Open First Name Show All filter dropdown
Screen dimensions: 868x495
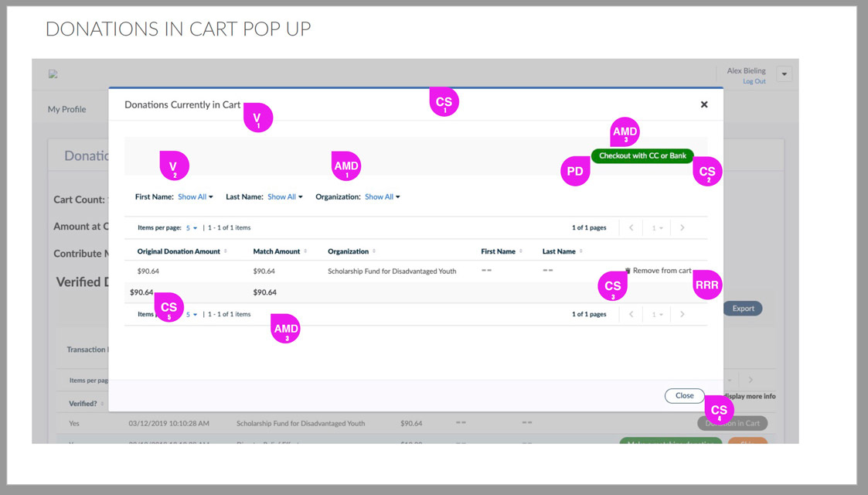(x=195, y=197)
